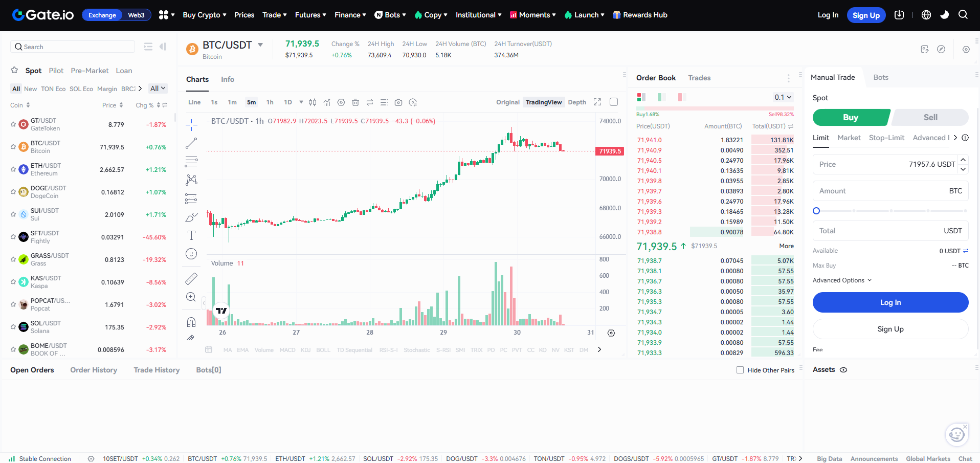Expand the BTC/USDT pair selector arrow
The height and width of the screenshot is (463, 980).
click(260, 45)
